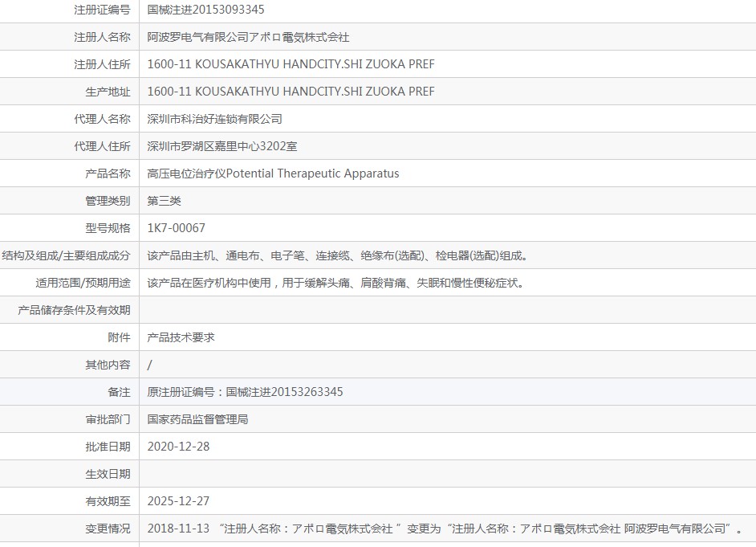Select approval department 国家药品监督管理局

tap(197, 419)
